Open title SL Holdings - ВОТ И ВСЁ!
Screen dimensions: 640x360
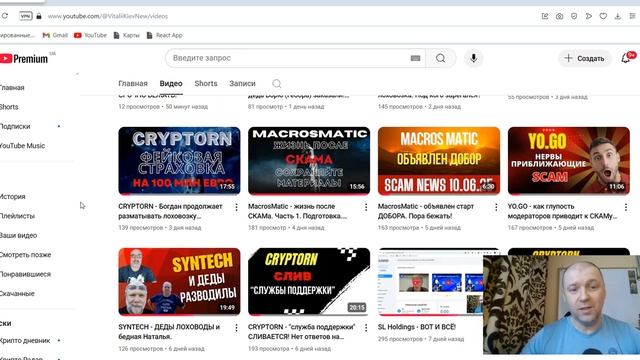[x=417, y=327]
